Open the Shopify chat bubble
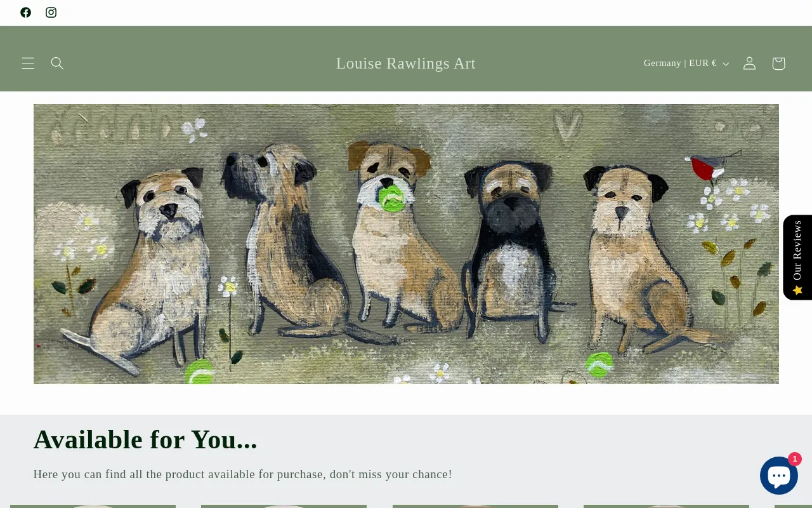The width and height of the screenshot is (812, 508). 779,476
